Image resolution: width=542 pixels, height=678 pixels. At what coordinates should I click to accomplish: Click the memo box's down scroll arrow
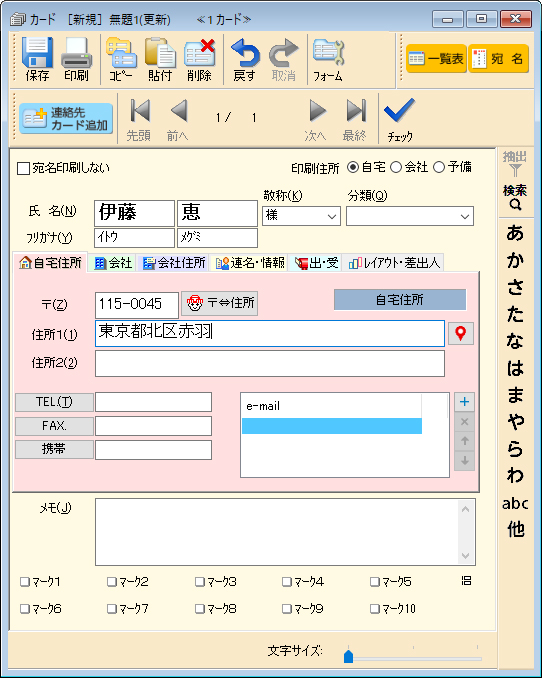pyautogui.click(x=465, y=556)
